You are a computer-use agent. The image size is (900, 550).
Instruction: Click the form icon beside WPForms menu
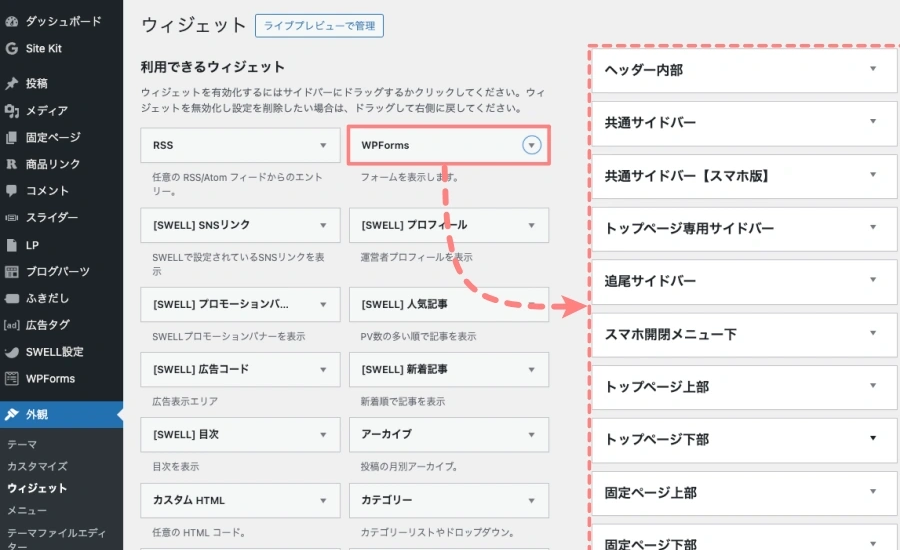pyautogui.click(x=11, y=378)
